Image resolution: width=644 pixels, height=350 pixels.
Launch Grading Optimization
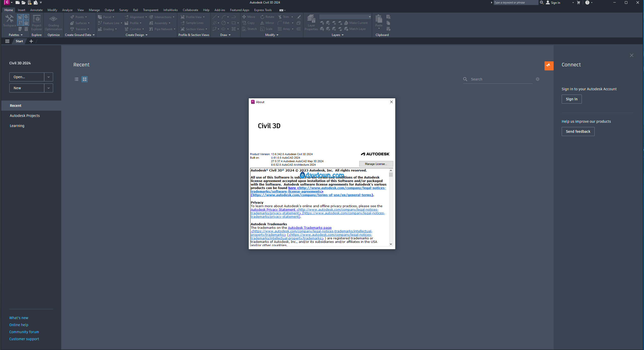pyautogui.click(x=53, y=22)
